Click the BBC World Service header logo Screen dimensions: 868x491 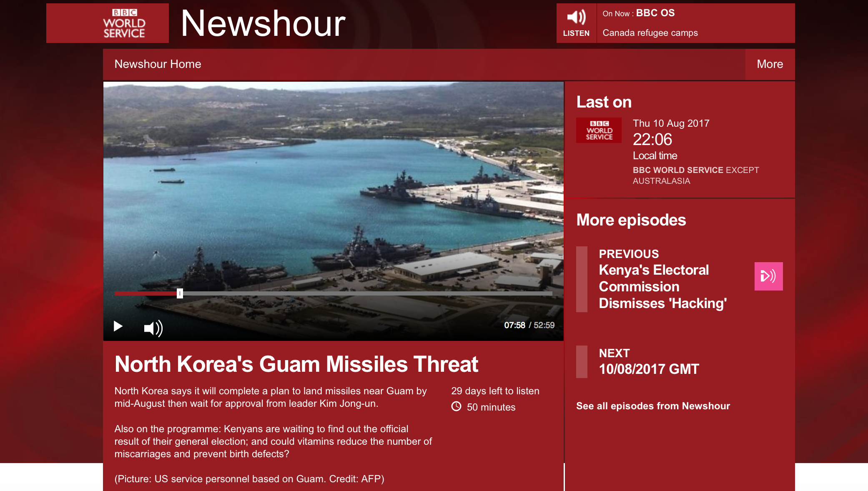[x=124, y=23]
